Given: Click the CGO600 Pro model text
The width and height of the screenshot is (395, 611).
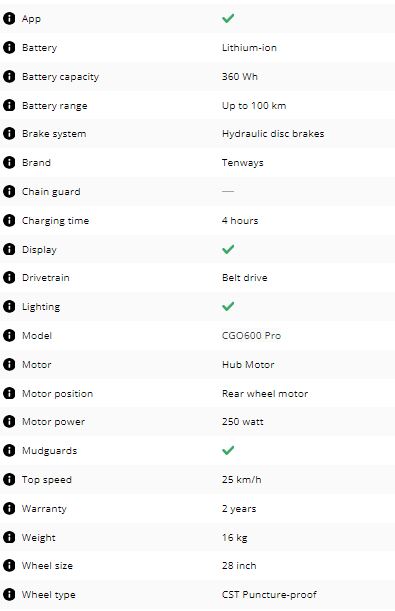Looking at the screenshot, I should 251,336.
